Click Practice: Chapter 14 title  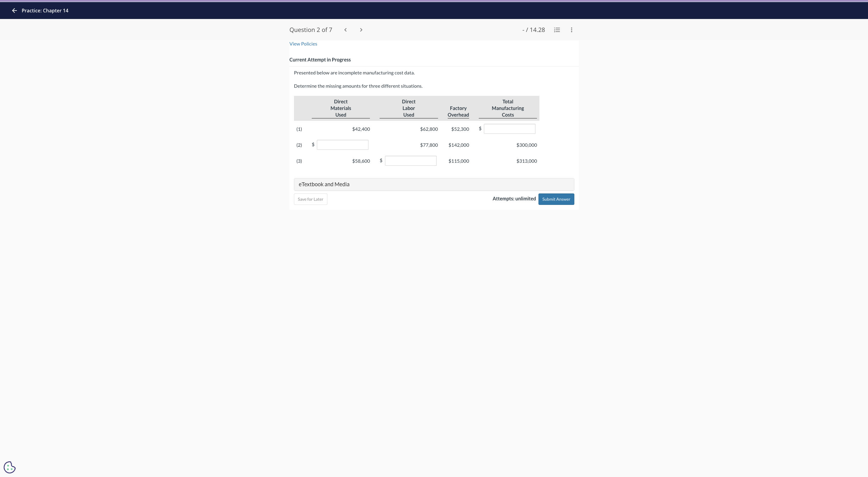tap(45, 11)
